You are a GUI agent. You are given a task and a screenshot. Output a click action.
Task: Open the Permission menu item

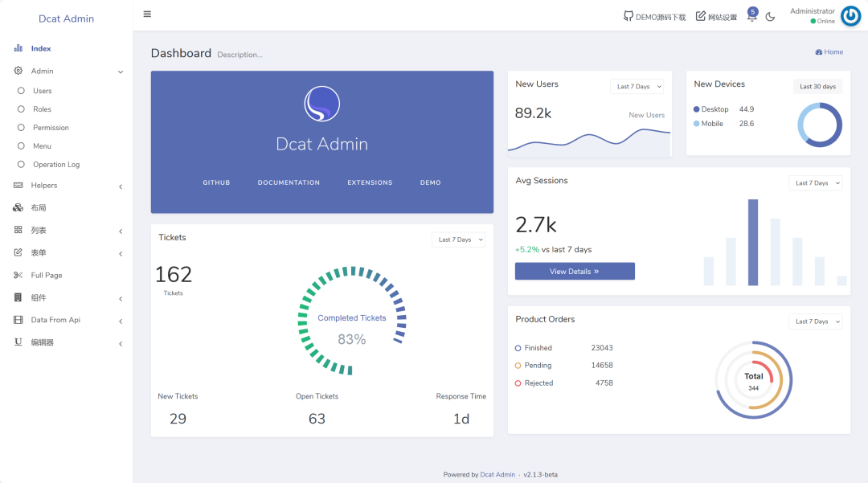click(67, 127)
